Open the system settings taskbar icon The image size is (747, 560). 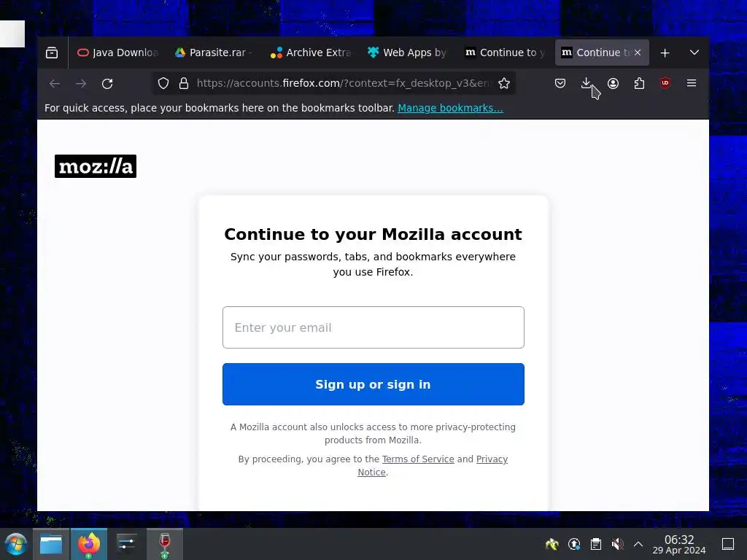coord(127,544)
